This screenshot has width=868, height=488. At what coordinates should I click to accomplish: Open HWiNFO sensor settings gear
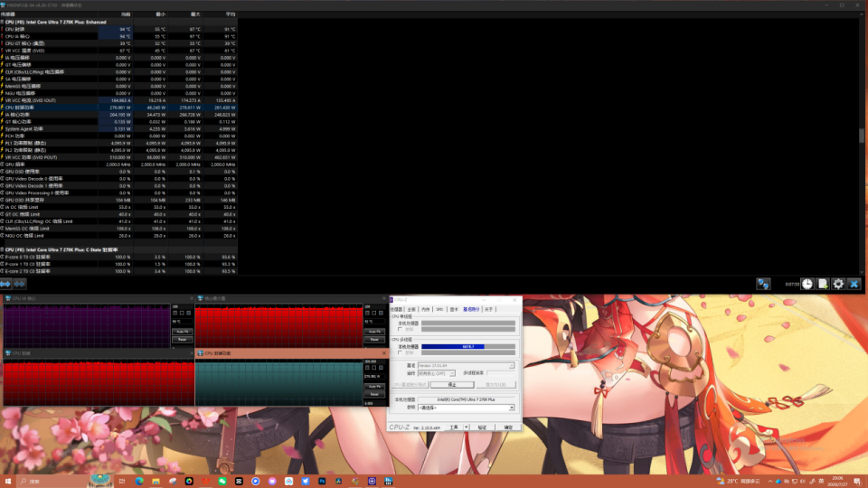click(838, 284)
